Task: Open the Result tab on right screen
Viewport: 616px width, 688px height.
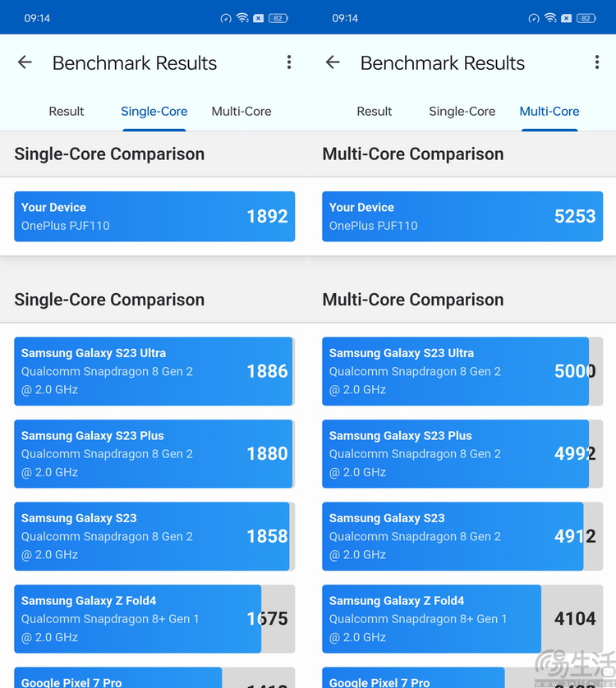Action: tap(374, 112)
